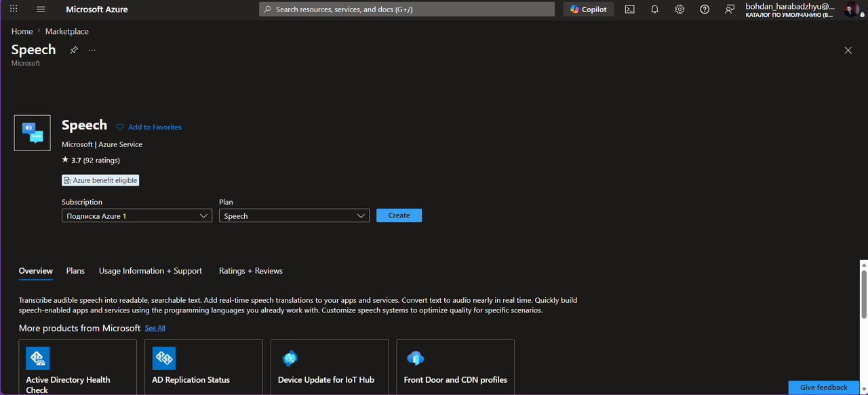Click the Device Update for IoT Hub icon

click(x=290, y=358)
